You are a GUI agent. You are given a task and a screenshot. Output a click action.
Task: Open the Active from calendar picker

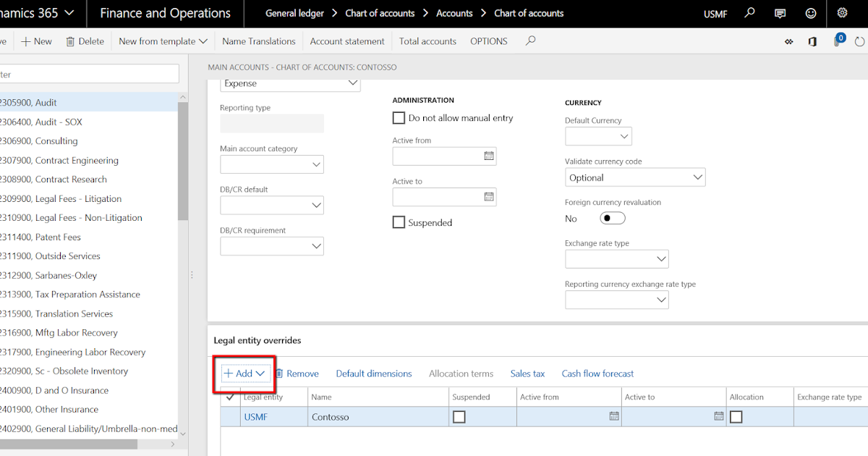488,156
